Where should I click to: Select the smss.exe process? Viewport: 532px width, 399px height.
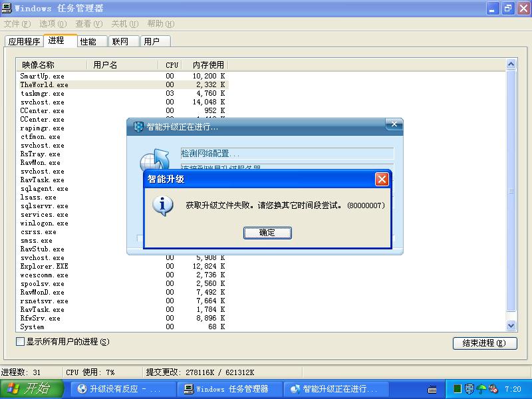coord(36,241)
